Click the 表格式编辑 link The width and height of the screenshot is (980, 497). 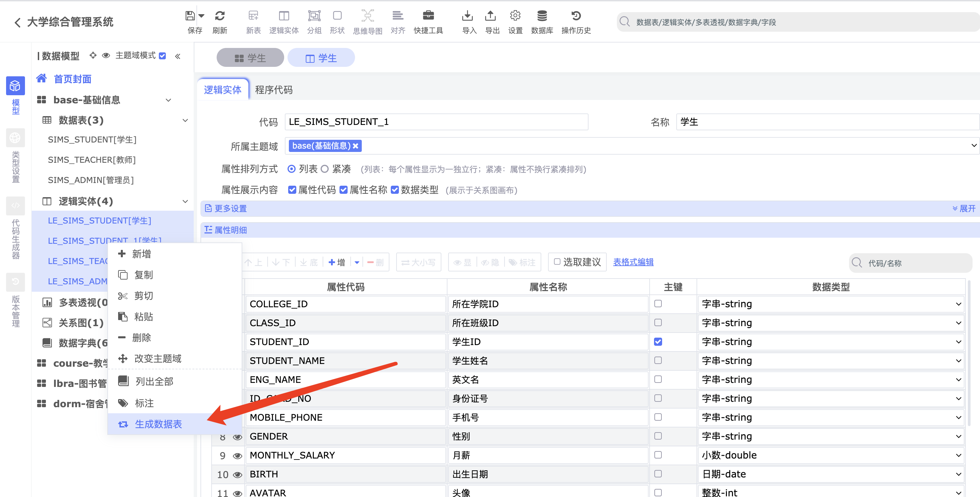click(633, 262)
